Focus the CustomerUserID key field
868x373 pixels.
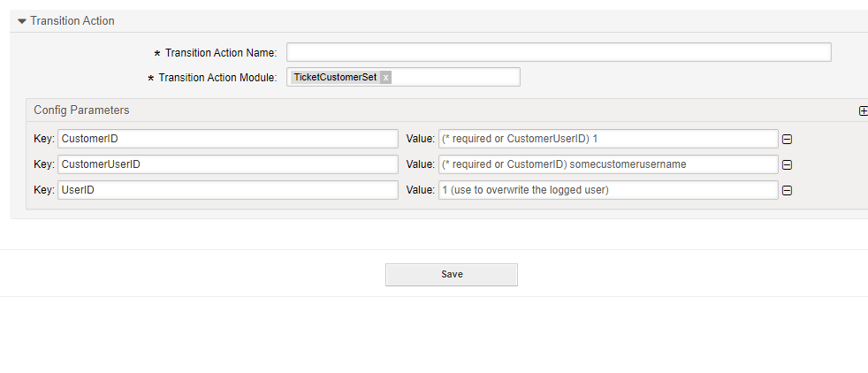[x=227, y=164]
